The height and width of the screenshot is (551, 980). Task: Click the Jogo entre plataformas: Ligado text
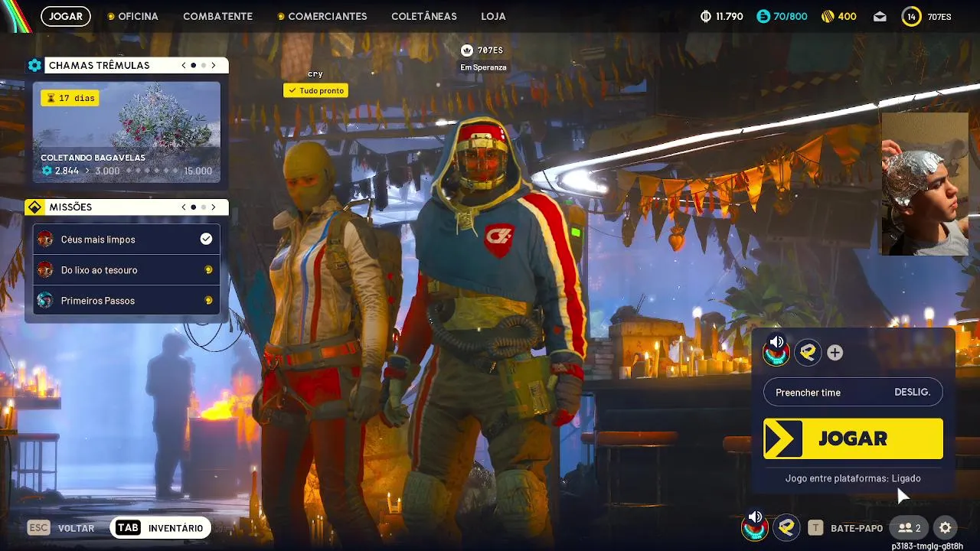pyautogui.click(x=853, y=478)
